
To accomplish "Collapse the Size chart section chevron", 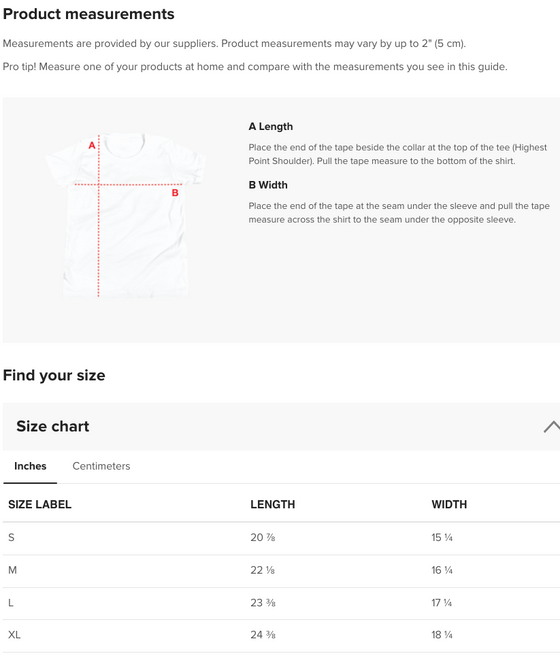I will [552, 427].
